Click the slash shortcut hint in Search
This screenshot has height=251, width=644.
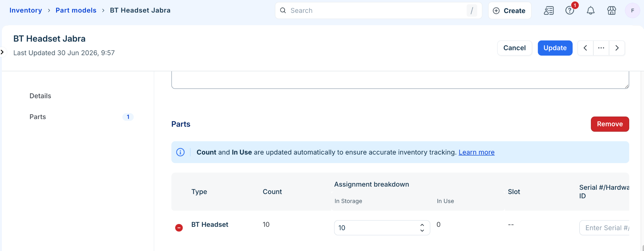(x=472, y=11)
